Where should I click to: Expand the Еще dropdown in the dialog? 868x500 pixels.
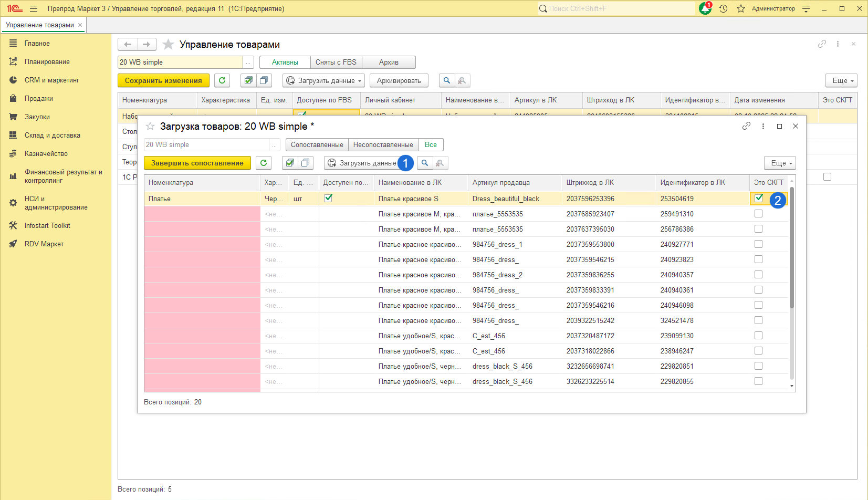click(x=780, y=163)
